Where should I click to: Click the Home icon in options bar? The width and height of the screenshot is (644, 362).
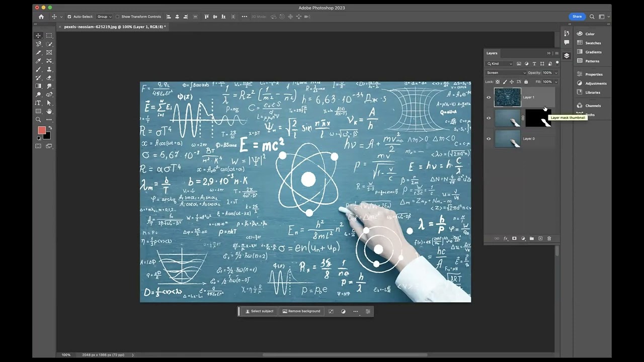tap(41, 17)
